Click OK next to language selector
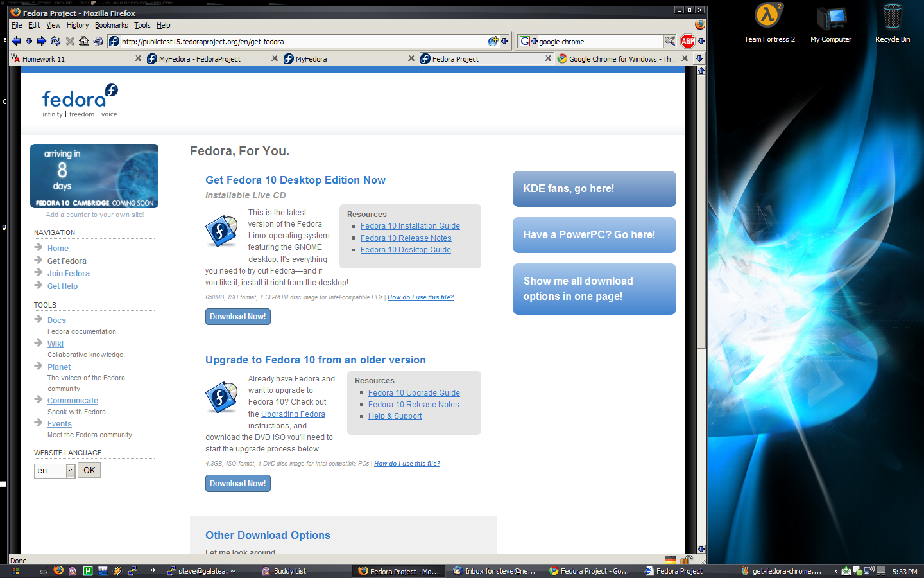This screenshot has width=924, height=578. pyautogui.click(x=89, y=470)
